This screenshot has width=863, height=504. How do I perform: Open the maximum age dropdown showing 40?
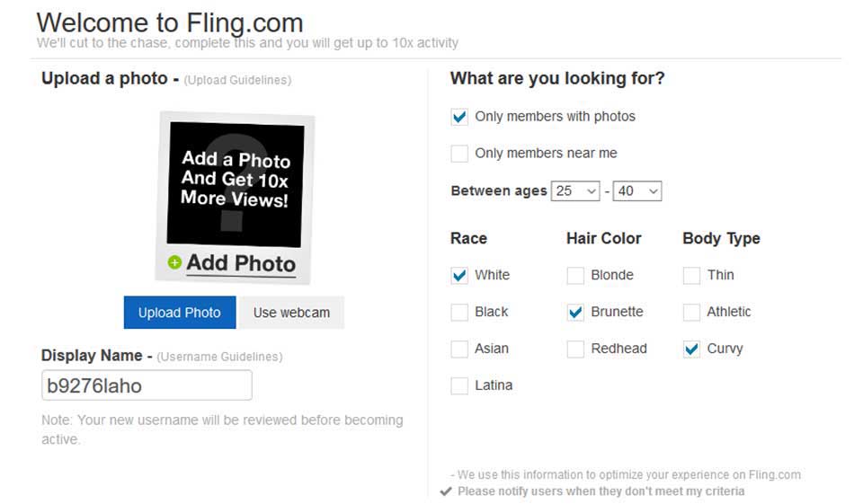(x=637, y=190)
